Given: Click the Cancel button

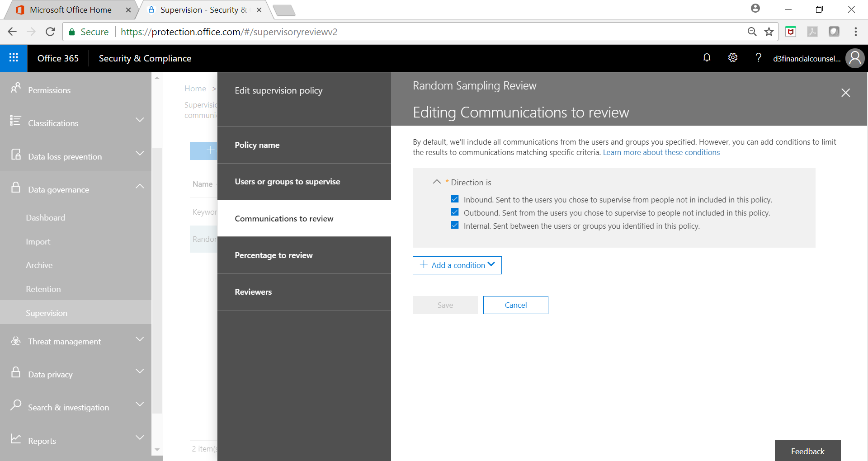Looking at the screenshot, I should (515, 305).
